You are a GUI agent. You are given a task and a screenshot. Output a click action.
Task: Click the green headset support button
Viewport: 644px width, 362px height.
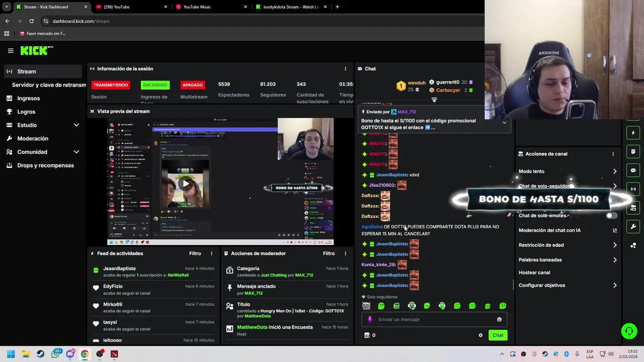[x=629, y=331]
